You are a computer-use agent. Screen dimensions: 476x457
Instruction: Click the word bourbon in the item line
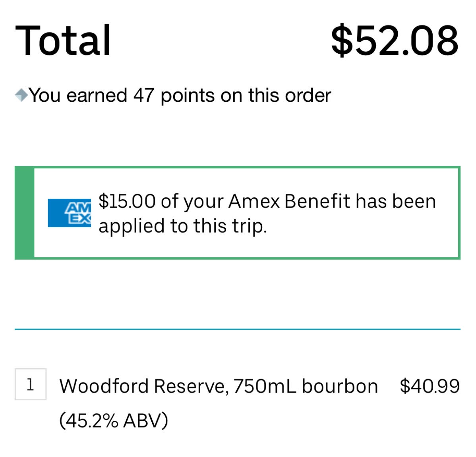[x=340, y=386]
